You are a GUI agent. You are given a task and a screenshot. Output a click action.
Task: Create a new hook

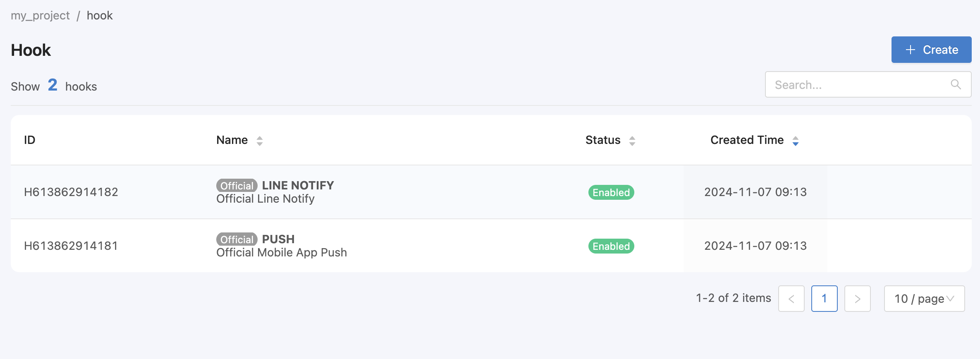click(x=931, y=50)
